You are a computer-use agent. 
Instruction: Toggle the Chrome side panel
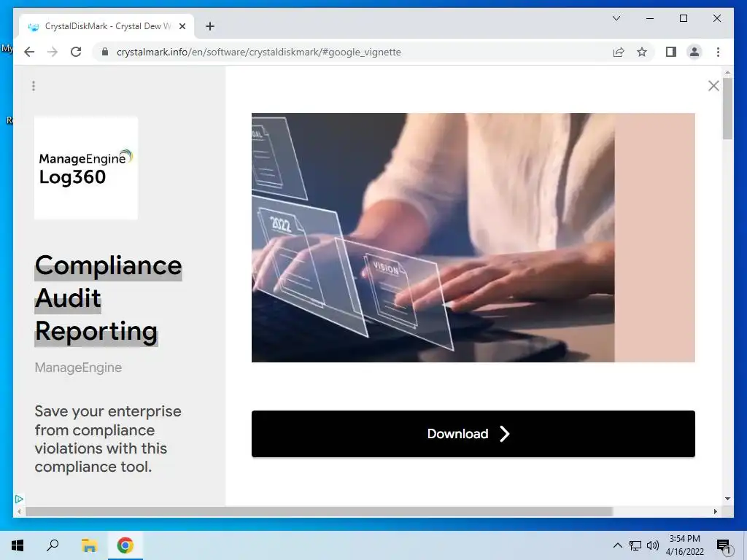click(x=671, y=52)
